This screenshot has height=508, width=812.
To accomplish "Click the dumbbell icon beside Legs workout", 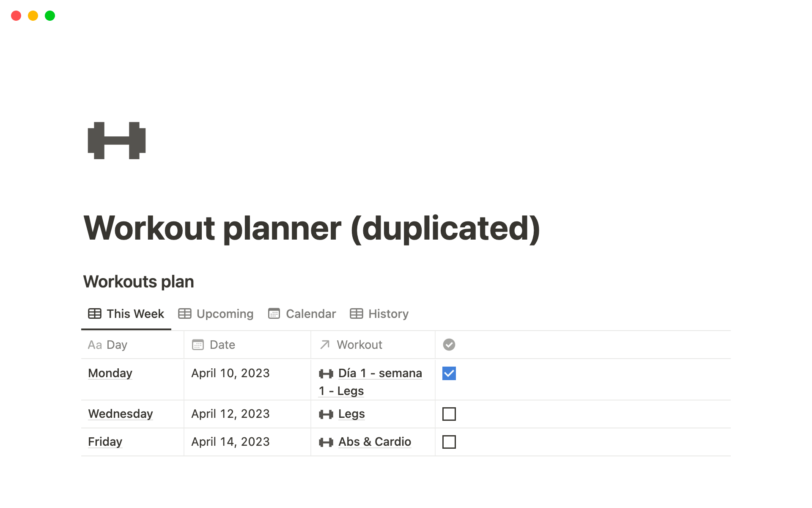I will coord(326,414).
